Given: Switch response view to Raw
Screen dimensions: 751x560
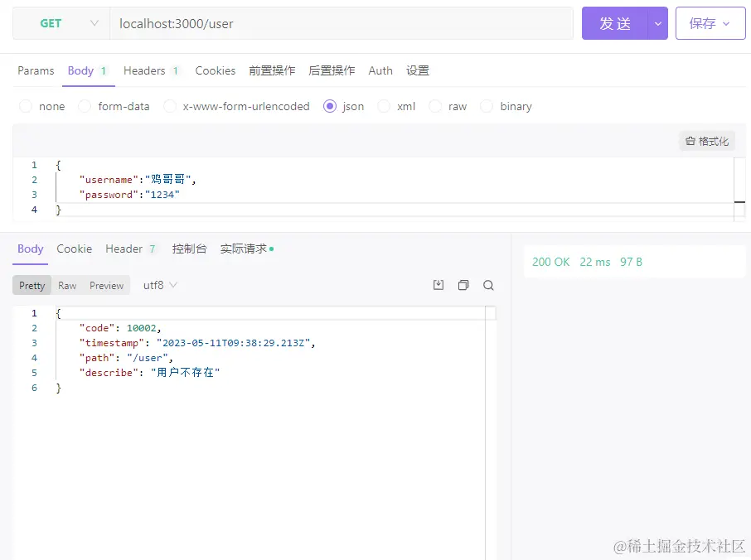Looking at the screenshot, I should click(x=67, y=284).
